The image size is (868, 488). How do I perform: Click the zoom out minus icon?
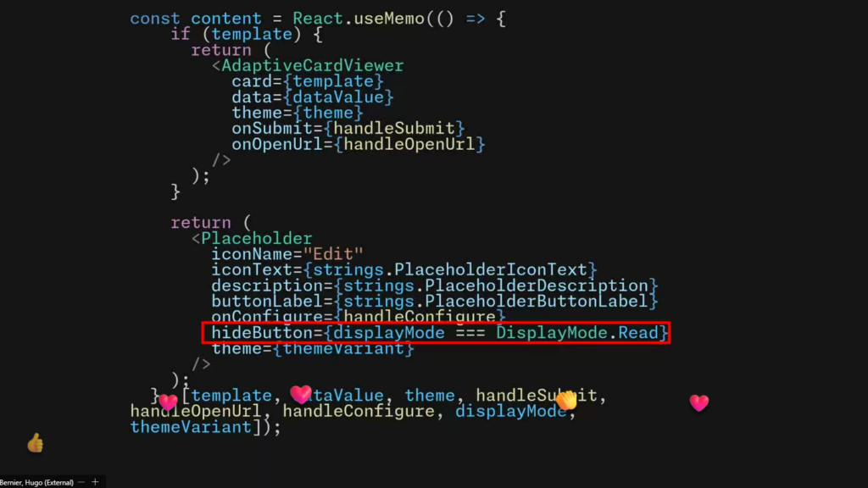click(81, 482)
